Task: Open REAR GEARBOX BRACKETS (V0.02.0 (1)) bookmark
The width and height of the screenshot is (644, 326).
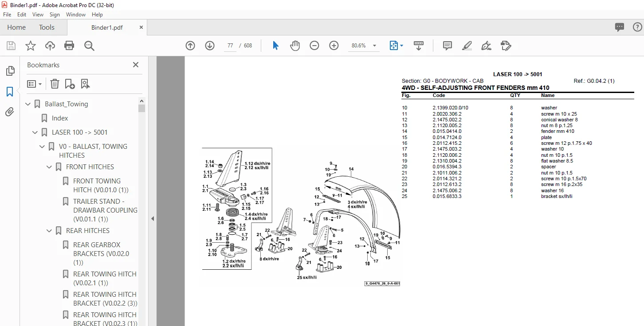Action: pyautogui.click(x=101, y=253)
